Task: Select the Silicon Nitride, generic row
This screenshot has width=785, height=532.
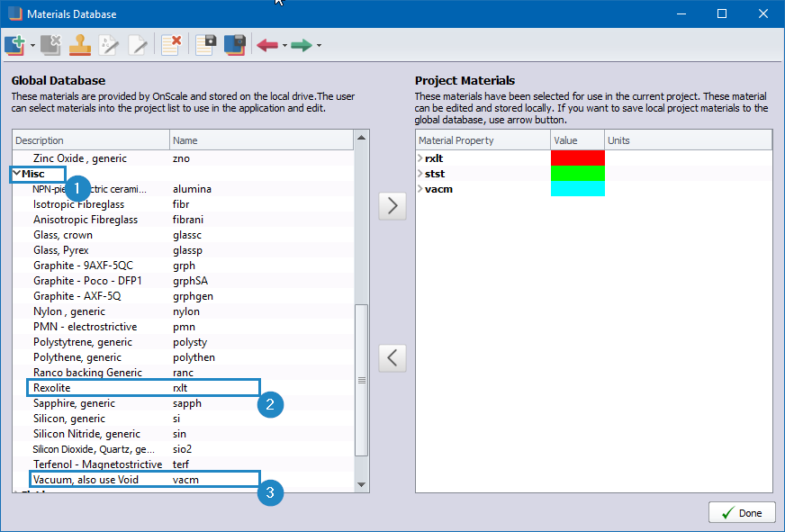Action: pyautogui.click(x=184, y=434)
